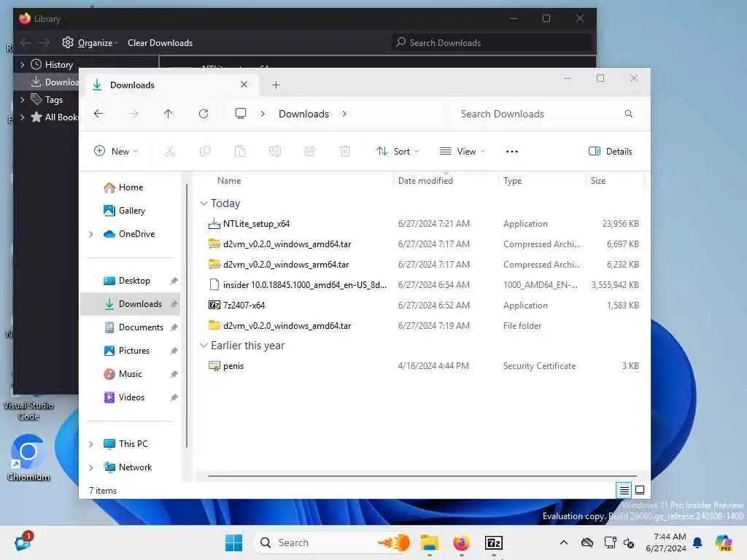Select Videos in navigation pane
747x560 pixels.
(130, 397)
